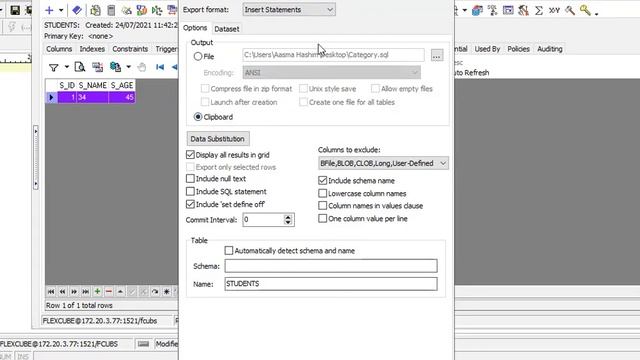Increase the Commit Interval spinner value
The width and height of the screenshot is (640, 360).
288,217
